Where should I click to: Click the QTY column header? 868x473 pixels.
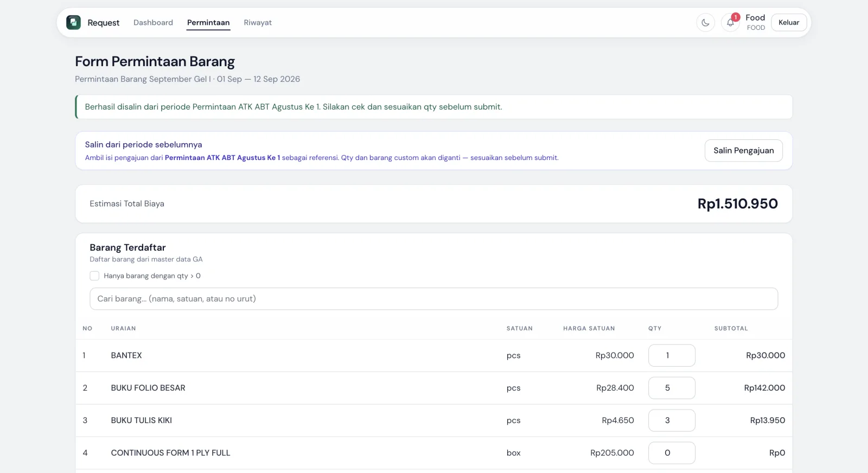coord(655,328)
